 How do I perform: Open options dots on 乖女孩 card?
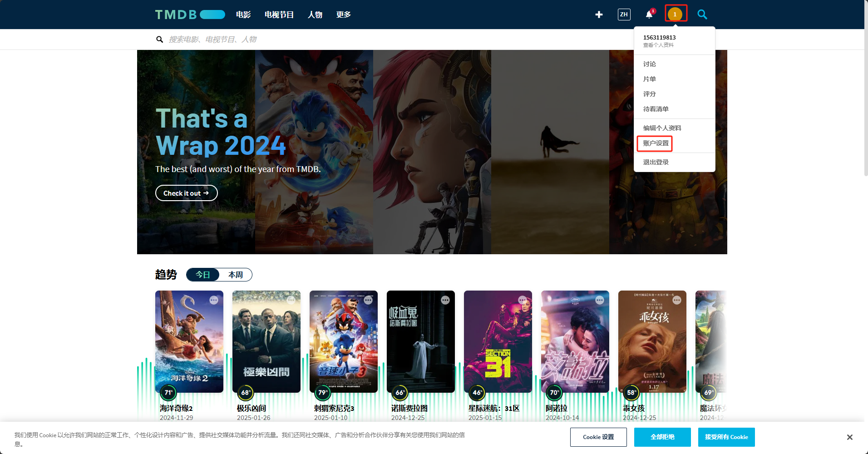(x=677, y=300)
